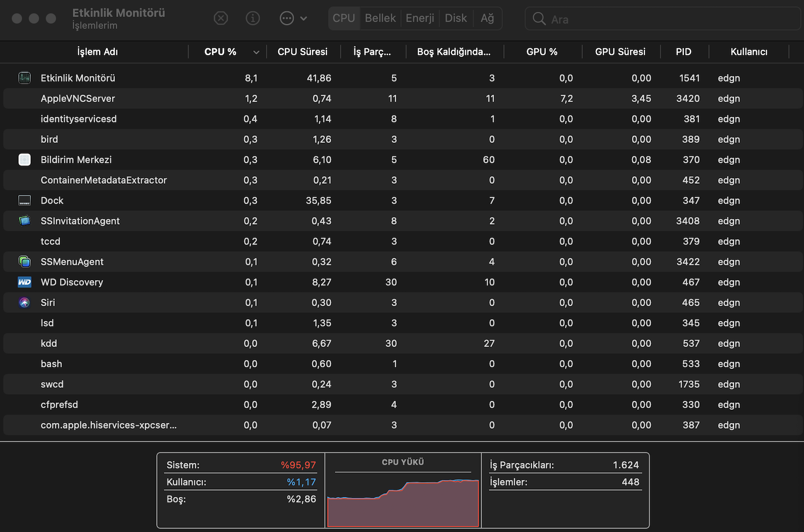Image resolution: width=804 pixels, height=532 pixels.
Task: Select the AppleVNCServer process row
Action: click(402, 98)
